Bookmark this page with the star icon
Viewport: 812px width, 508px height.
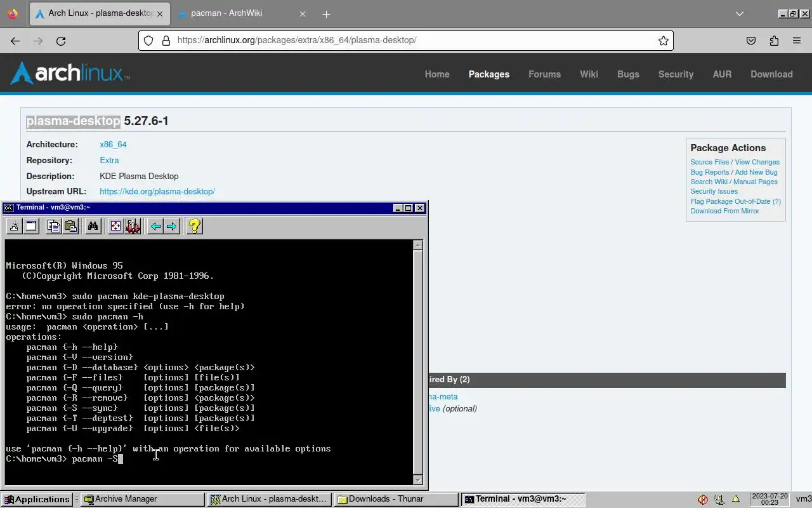(664, 41)
